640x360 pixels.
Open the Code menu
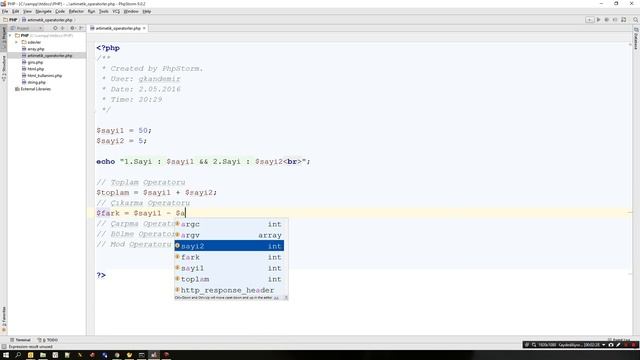pos(60,11)
